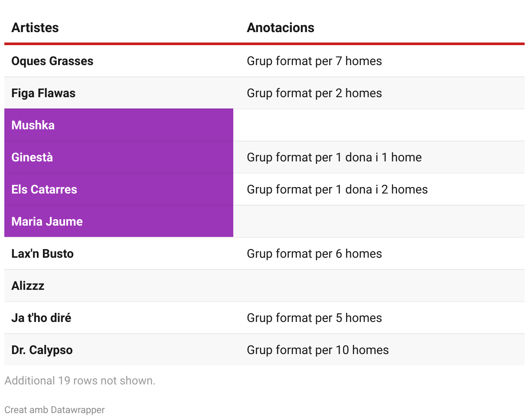
Task: Select the Lax'n Busto artist name
Action: tap(42, 254)
